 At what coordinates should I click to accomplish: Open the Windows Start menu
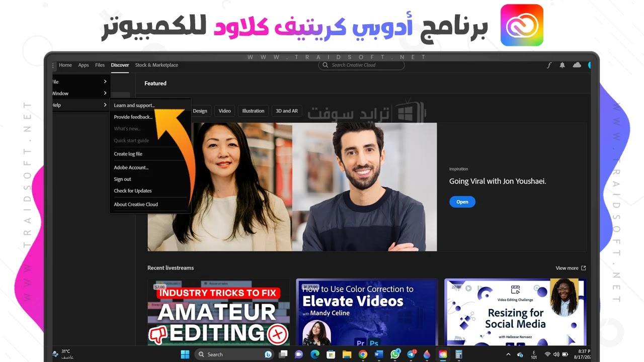[x=185, y=354]
